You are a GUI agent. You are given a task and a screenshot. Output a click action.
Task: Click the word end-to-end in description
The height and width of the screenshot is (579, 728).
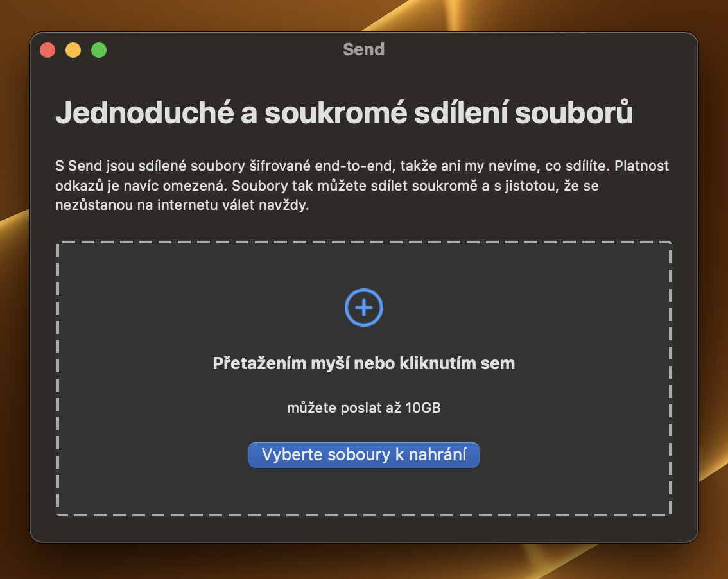tap(354, 166)
